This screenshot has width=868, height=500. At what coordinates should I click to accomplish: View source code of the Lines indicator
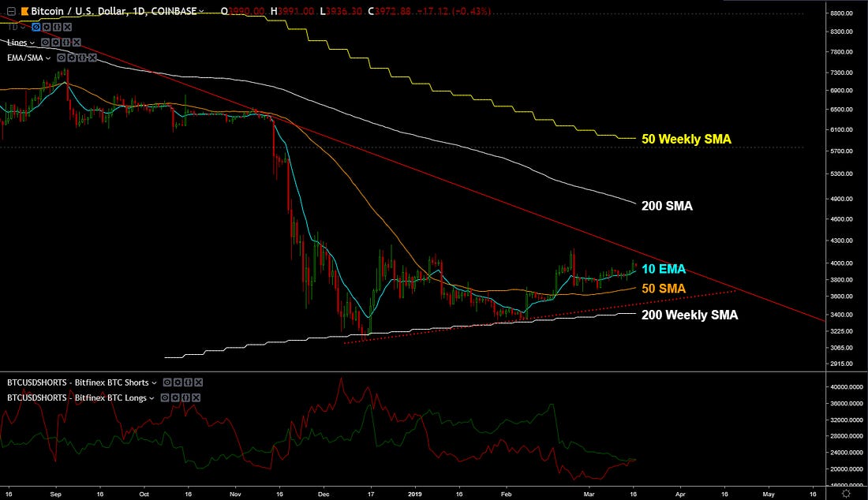pyautogui.click(x=65, y=42)
